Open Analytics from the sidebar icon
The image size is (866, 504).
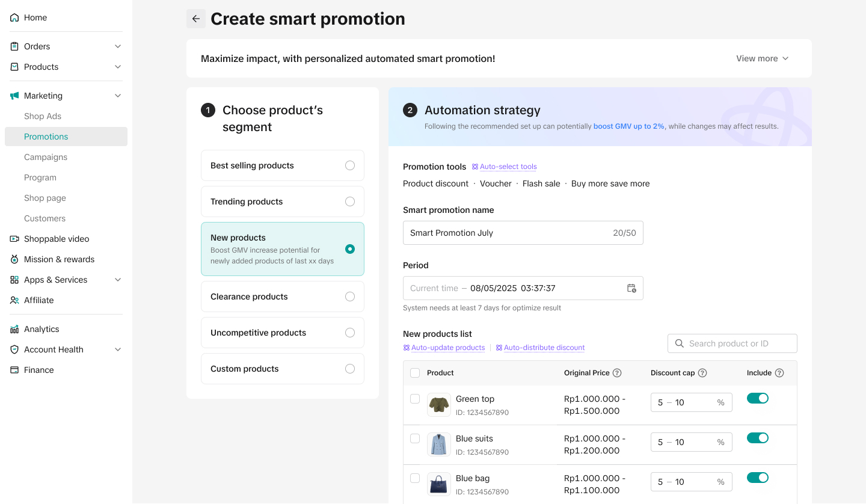(14, 329)
